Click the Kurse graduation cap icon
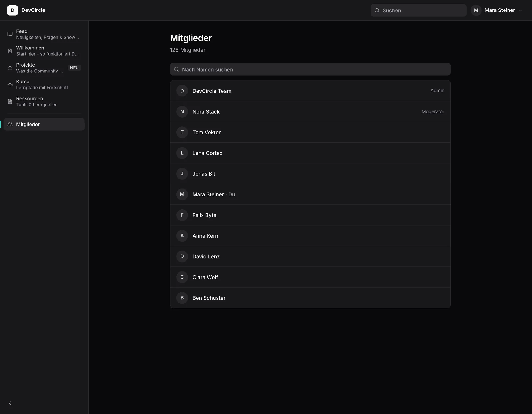This screenshot has width=532, height=414. coord(10,85)
